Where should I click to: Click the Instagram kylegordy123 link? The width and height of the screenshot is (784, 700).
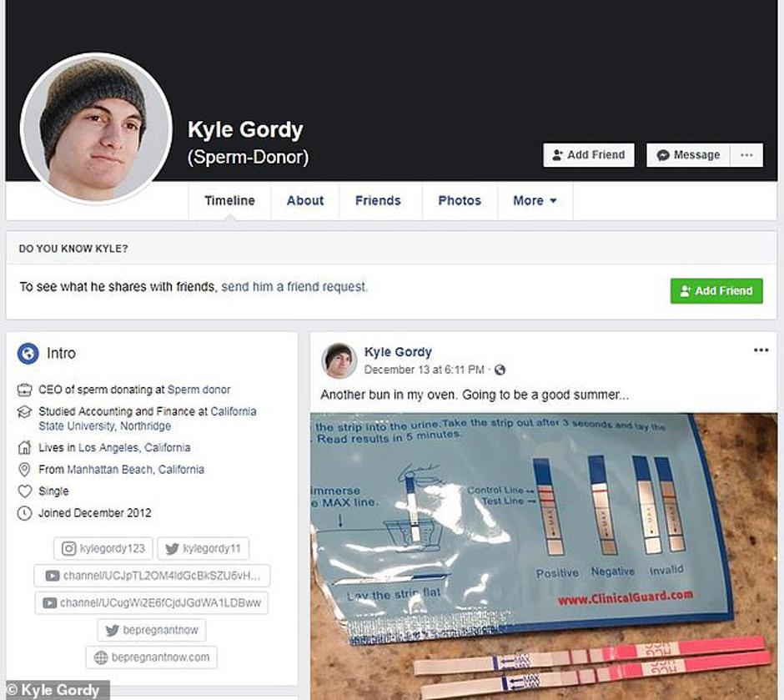pyautogui.click(x=103, y=548)
